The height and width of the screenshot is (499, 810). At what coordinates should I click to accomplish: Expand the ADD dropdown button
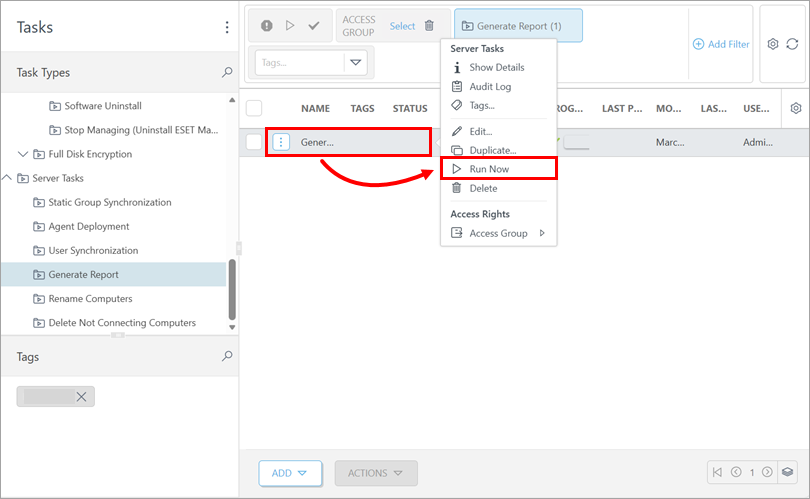coord(289,473)
